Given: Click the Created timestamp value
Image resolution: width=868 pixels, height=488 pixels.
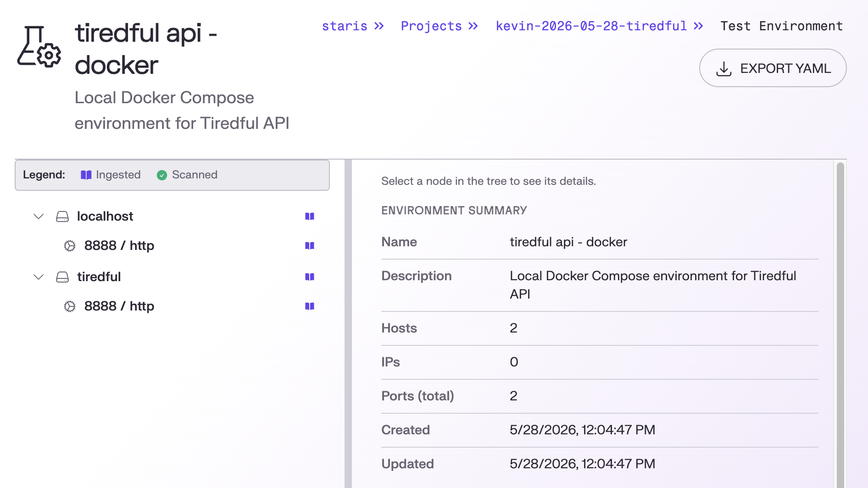Looking at the screenshot, I should click(582, 430).
